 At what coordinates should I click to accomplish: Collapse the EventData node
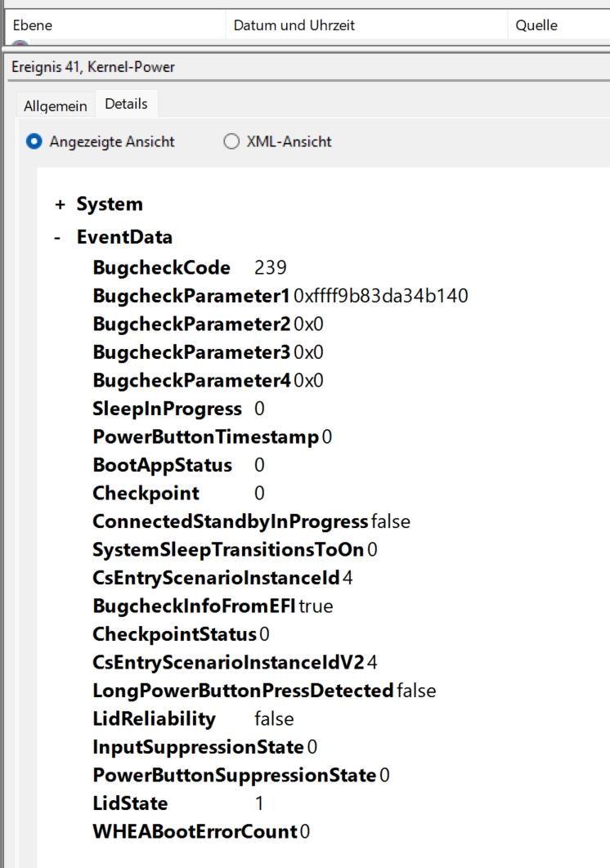[x=57, y=238]
